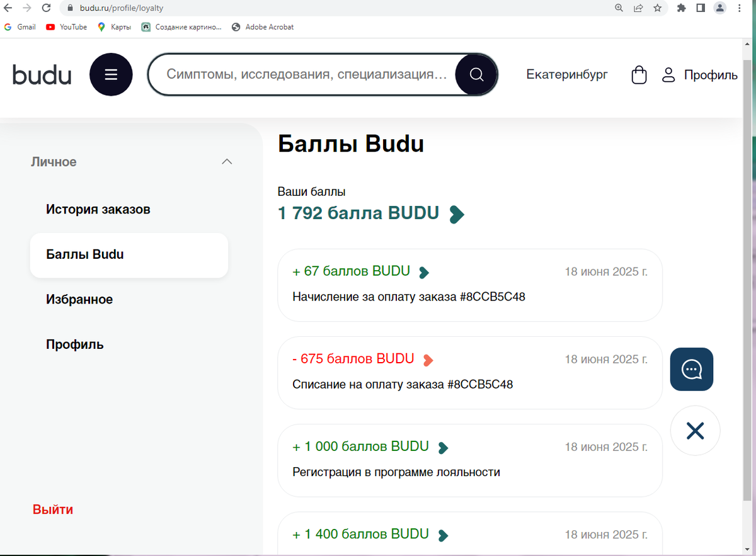Open the hamburger menu button
Viewport: 756px width, 556px height.
[x=111, y=74]
